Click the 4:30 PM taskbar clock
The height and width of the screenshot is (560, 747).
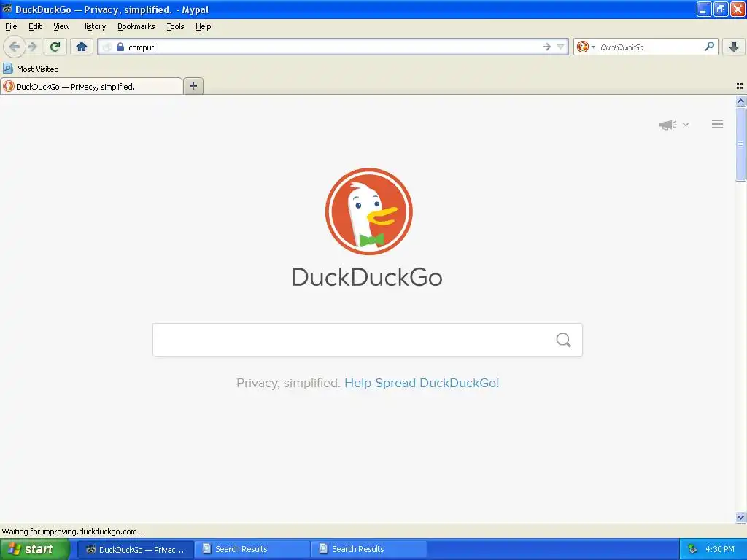tap(720, 549)
